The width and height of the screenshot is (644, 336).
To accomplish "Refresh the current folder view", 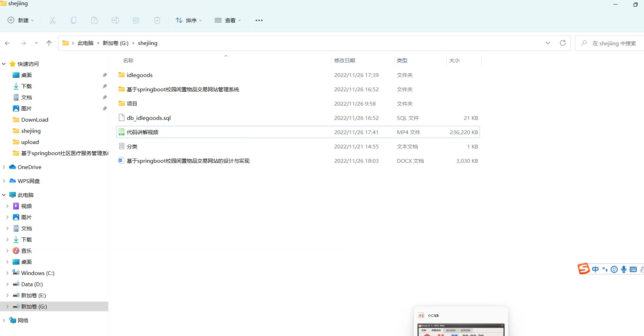I will pos(562,43).
